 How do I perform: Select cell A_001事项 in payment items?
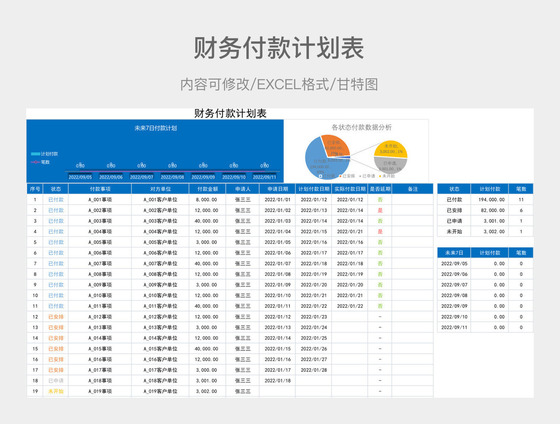100,200
